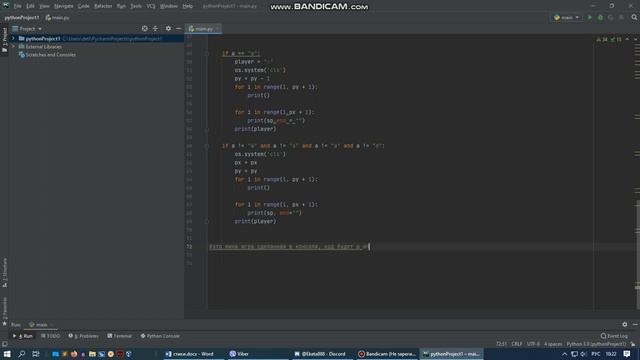Image resolution: width=640 pixels, height=360 pixels.
Task: Click the pythonProject1 breadcrumb
Action: click(22, 18)
